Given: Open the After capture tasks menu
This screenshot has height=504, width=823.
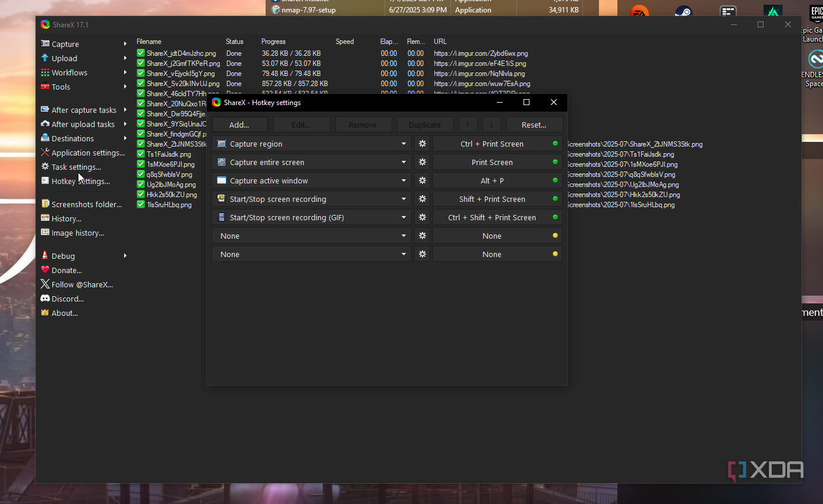Looking at the screenshot, I should pyautogui.click(x=83, y=110).
